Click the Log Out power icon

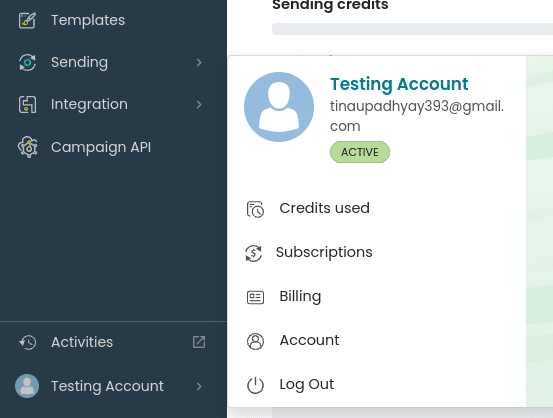[x=255, y=385]
